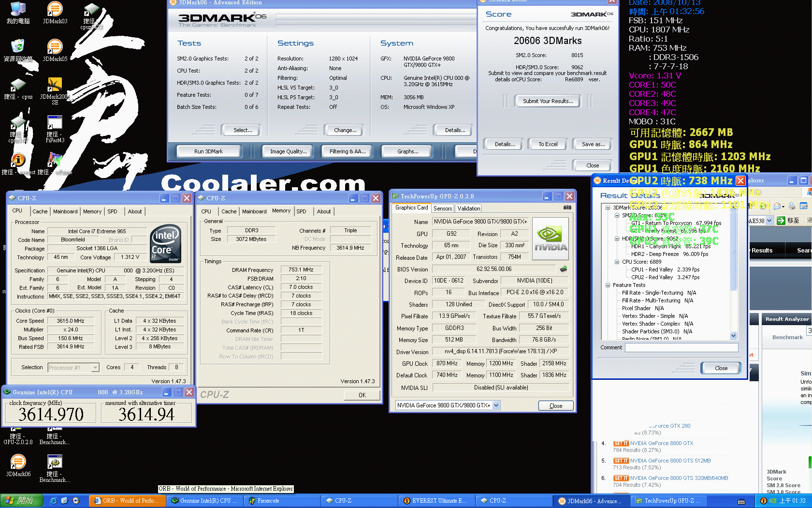Open the mail toolbar button dropdown arrow
Screen dimensions: 812x508
click(783, 206)
